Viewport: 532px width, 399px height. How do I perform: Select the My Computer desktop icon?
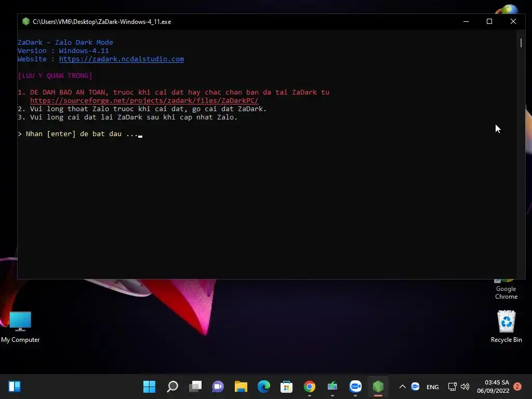(x=20, y=327)
